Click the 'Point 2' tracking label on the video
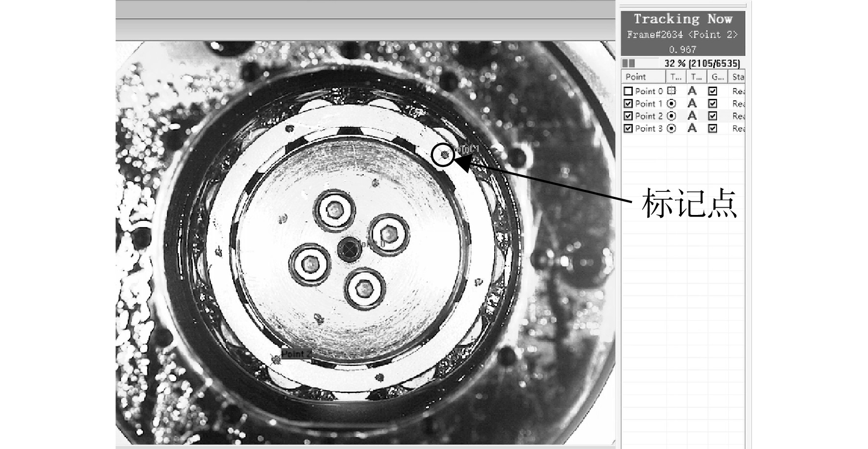 point(296,354)
